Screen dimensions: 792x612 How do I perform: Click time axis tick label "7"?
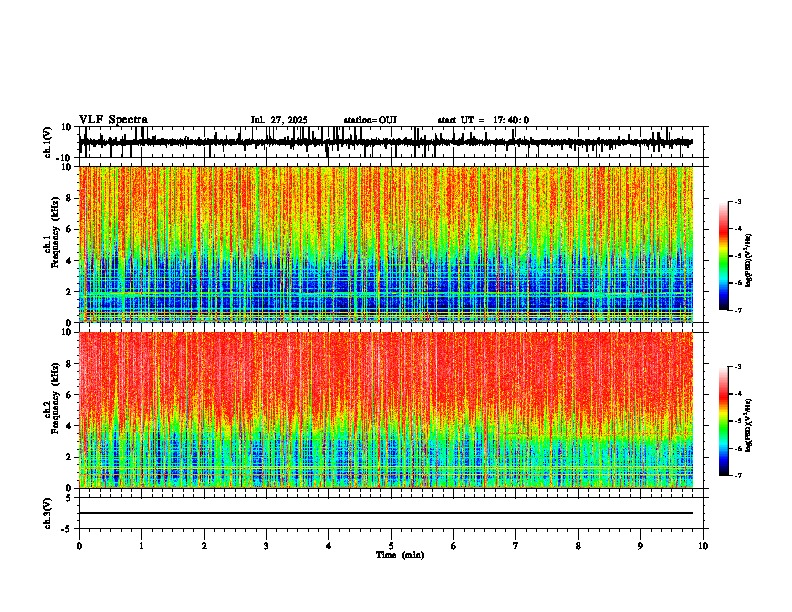pos(516,546)
